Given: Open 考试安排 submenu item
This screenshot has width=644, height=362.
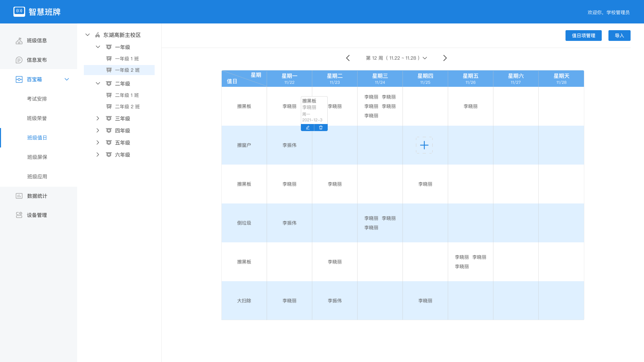Looking at the screenshot, I should tap(37, 99).
